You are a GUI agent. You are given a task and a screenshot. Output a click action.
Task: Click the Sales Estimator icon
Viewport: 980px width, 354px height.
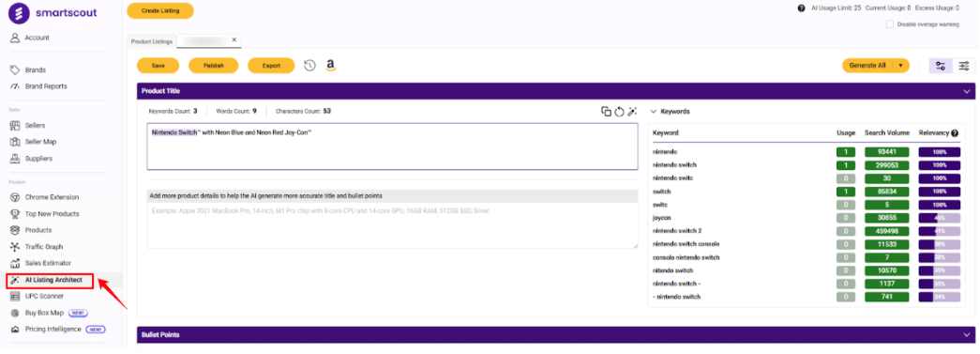coord(16,263)
